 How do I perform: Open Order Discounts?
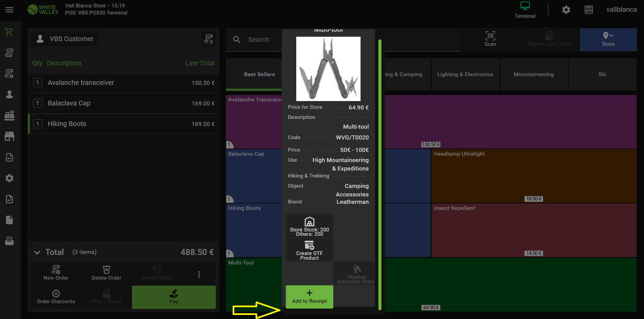(x=56, y=297)
